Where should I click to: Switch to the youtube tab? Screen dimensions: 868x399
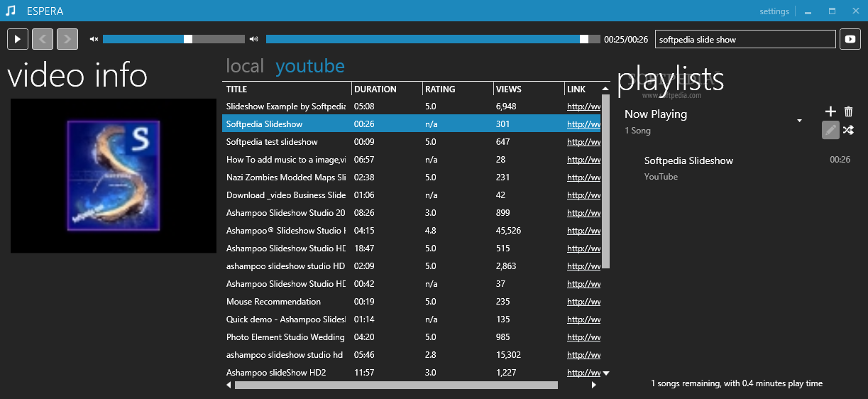pos(310,66)
